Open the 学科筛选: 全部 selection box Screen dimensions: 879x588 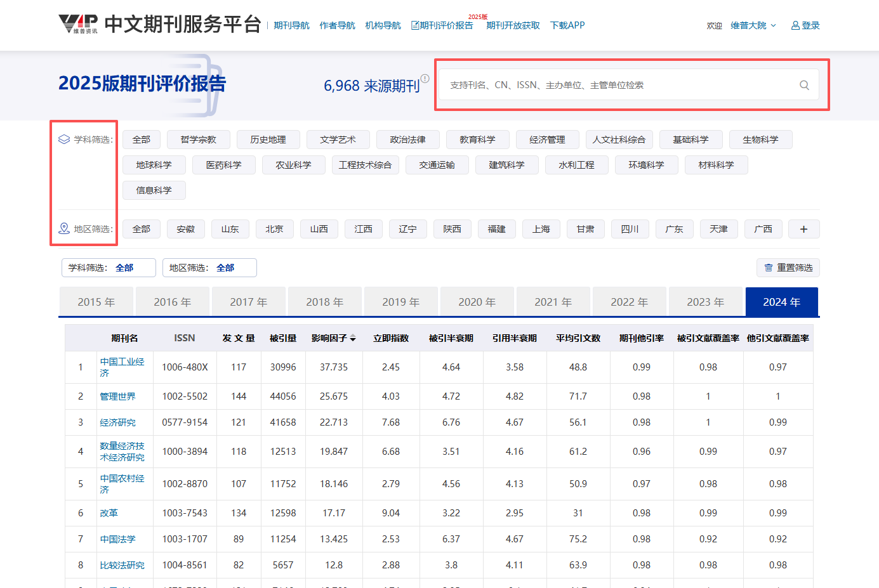click(x=109, y=268)
